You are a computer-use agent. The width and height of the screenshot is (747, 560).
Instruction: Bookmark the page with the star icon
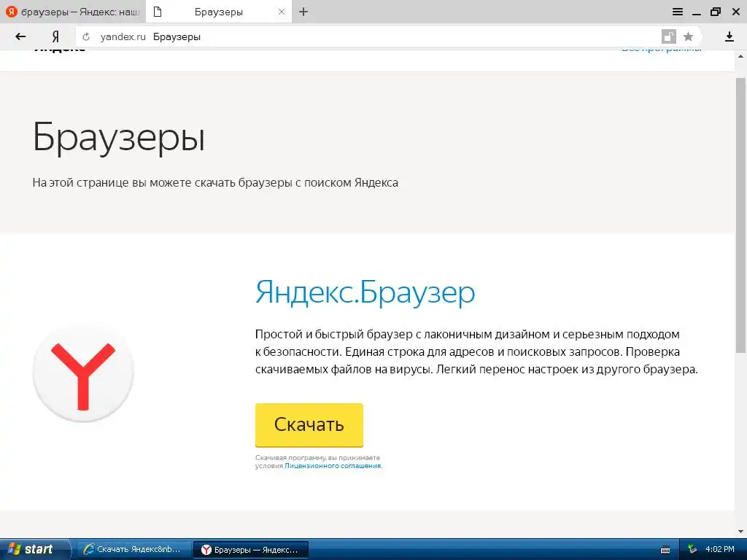pos(688,36)
